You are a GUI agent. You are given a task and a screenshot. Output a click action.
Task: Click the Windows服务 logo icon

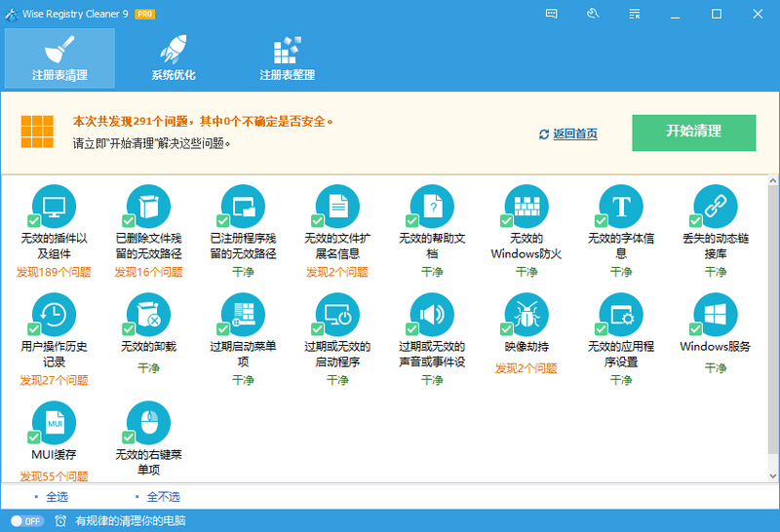coord(716,314)
